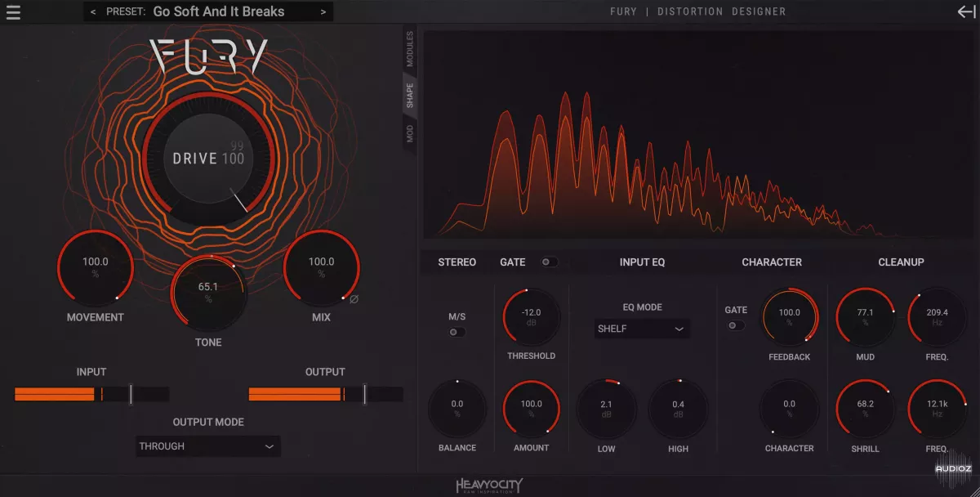The width and height of the screenshot is (980, 497).
Task: Open the preset name Go Soft And It Breaks
Action: tap(219, 12)
